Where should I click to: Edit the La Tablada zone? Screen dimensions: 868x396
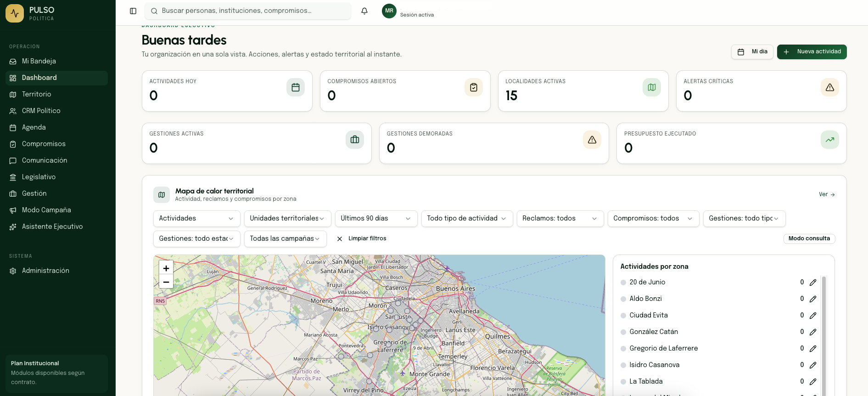(x=813, y=382)
